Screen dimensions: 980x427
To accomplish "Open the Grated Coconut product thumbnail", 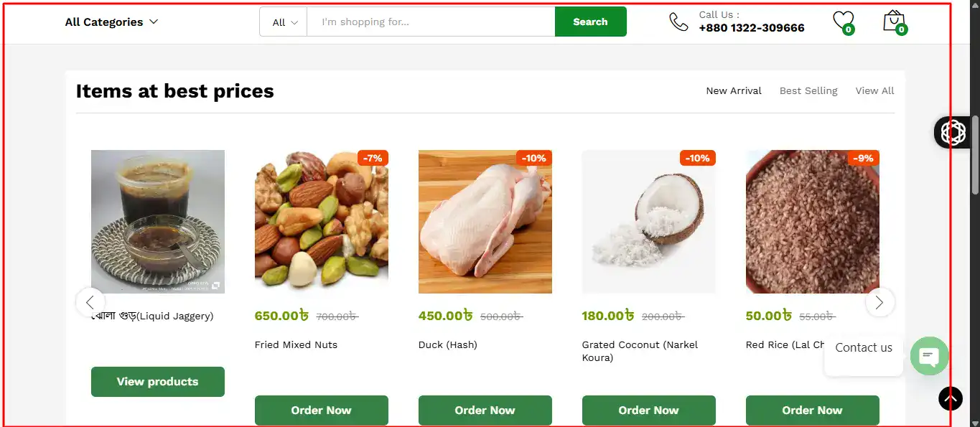I will pyautogui.click(x=648, y=222).
